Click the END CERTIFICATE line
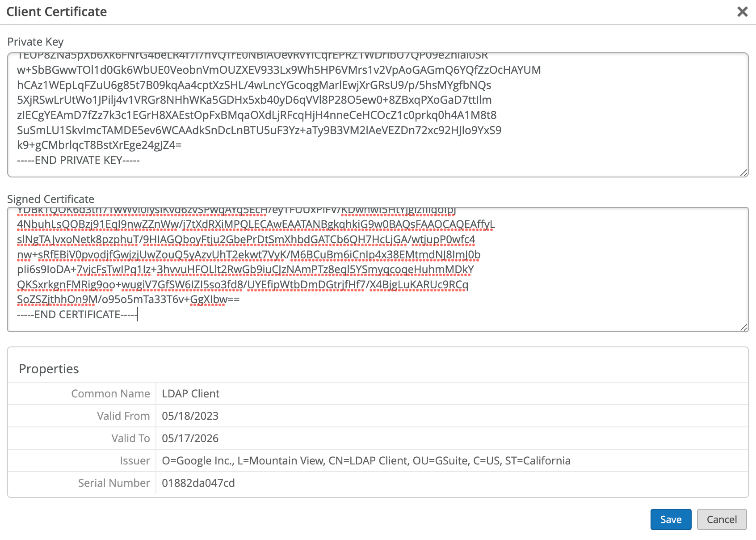Image resolution: width=756 pixels, height=540 pixels. (77, 315)
